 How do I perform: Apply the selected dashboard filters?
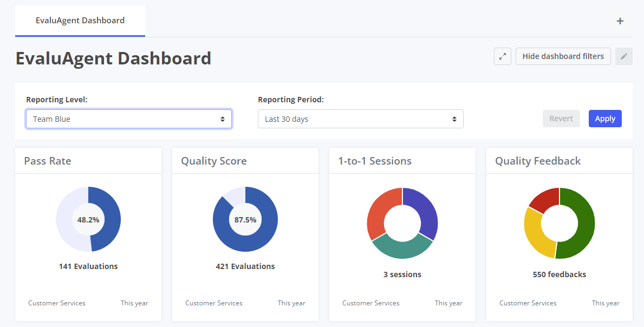pyautogui.click(x=605, y=118)
